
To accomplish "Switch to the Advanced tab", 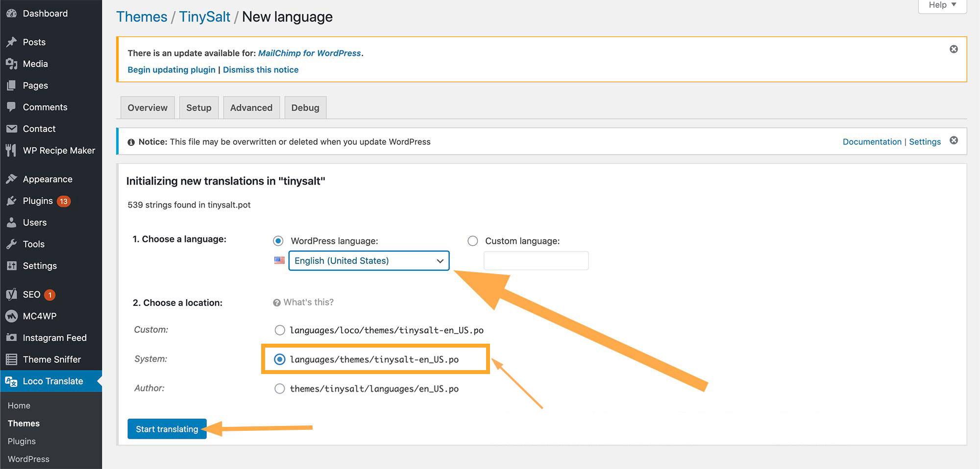I will click(x=251, y=107).
